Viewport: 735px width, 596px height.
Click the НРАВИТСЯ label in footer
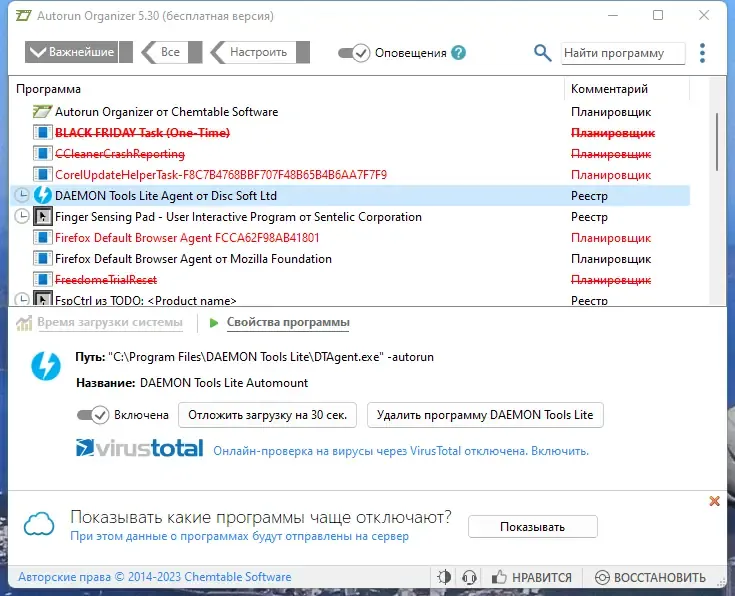[542, 577]
